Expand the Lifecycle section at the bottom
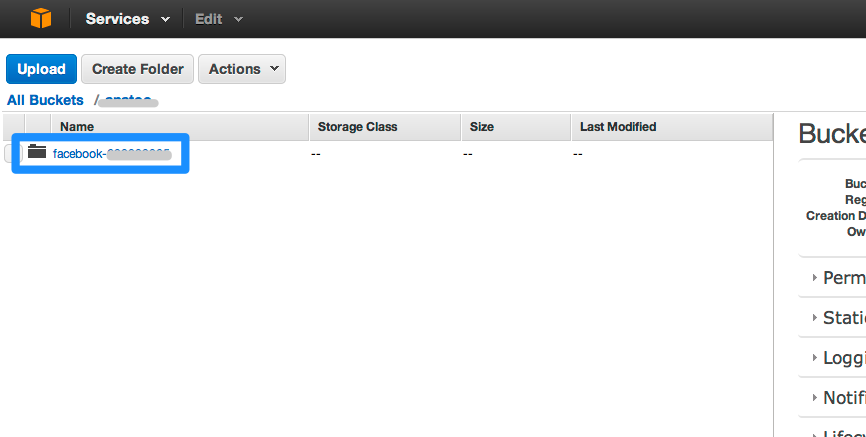The width and height of the screenshot is (866, 437). point(842,434)
